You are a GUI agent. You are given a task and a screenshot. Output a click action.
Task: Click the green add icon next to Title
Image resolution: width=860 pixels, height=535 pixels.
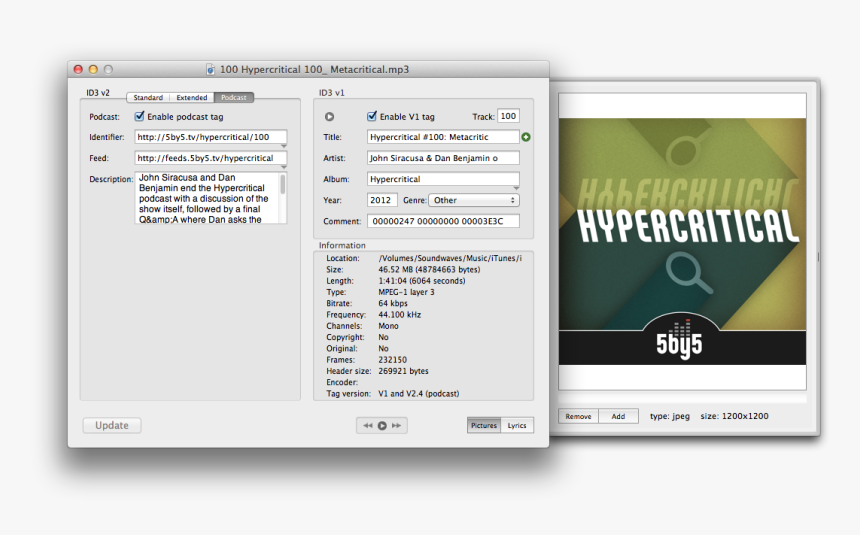click(526, 137)
